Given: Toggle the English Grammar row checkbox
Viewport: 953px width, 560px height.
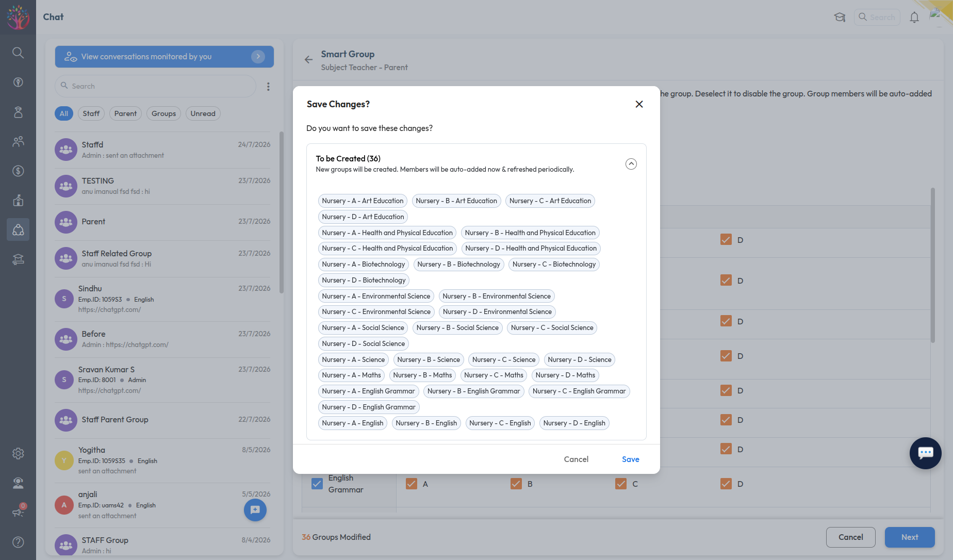Looking at the screenshot, I should 317,484.
